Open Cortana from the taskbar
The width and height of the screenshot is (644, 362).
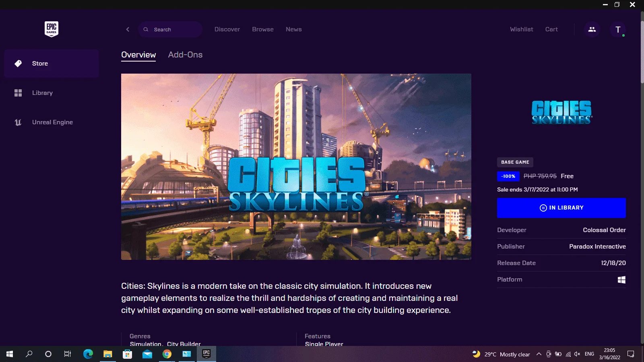click(x=48, y=354)
